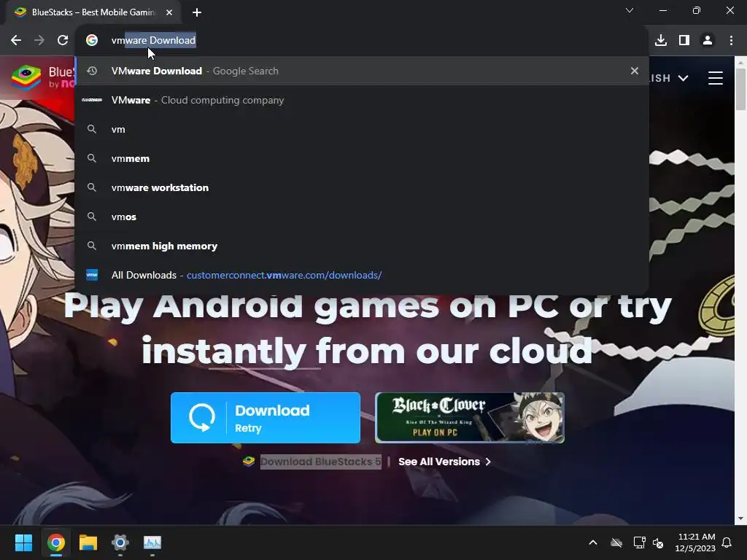Go back to the previous page
Screen dimensions: 747x560
click(16, 41)
